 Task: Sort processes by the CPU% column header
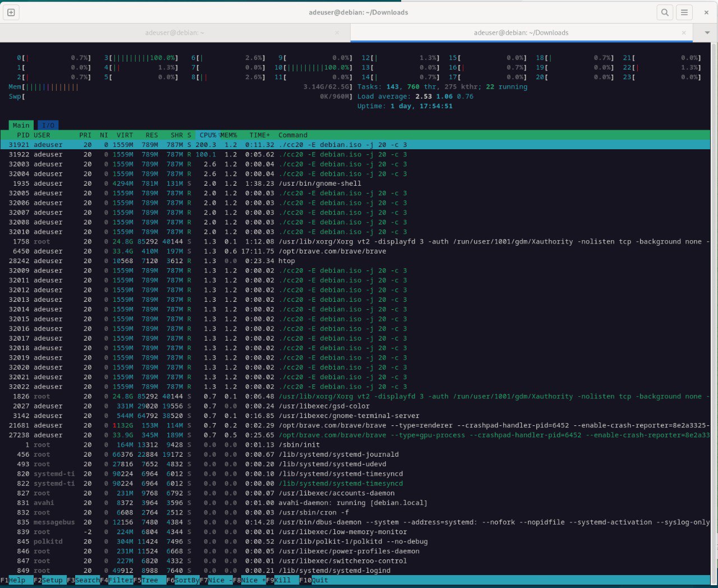point(208,135)
